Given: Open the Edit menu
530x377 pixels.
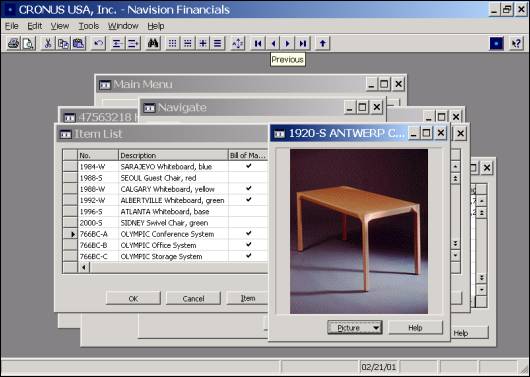Looking at the screenshot, I should tap(35, 26).
